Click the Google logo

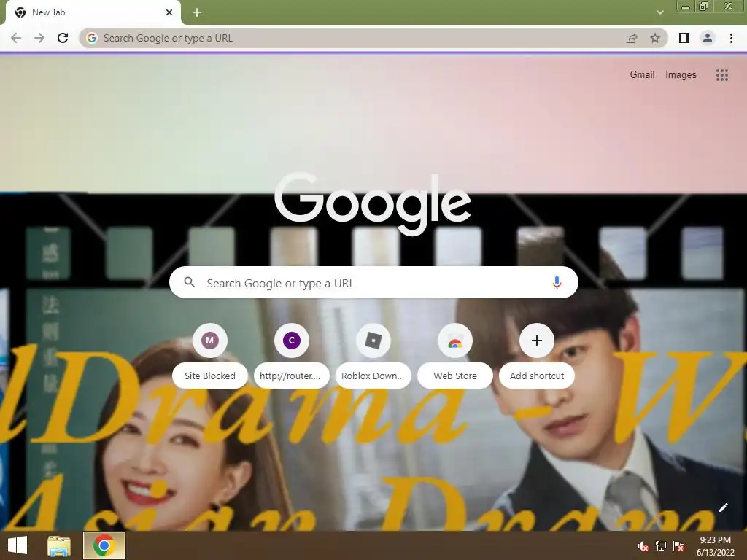373,204
